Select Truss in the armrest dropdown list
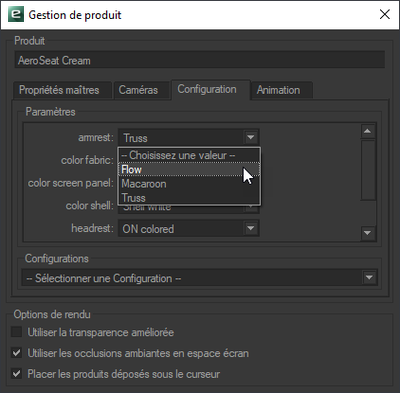The height and width of the screenshot is (393, 400). click(x=189, y=198)
